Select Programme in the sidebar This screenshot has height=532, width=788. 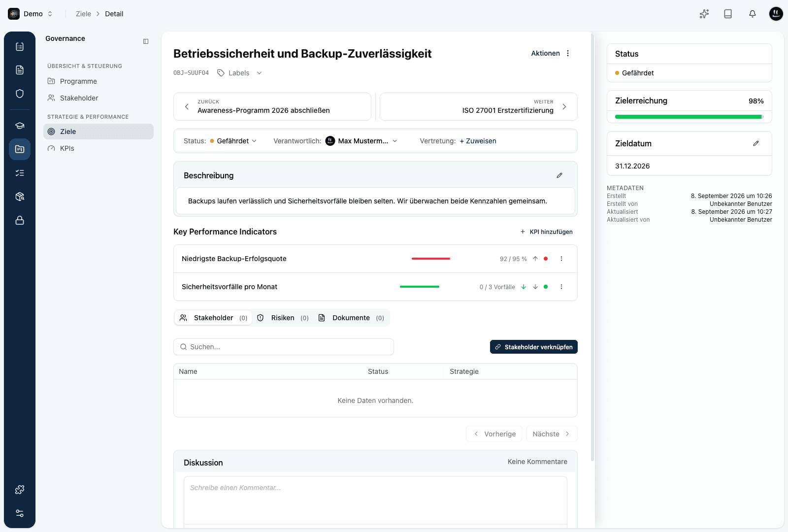pos(98,81)
